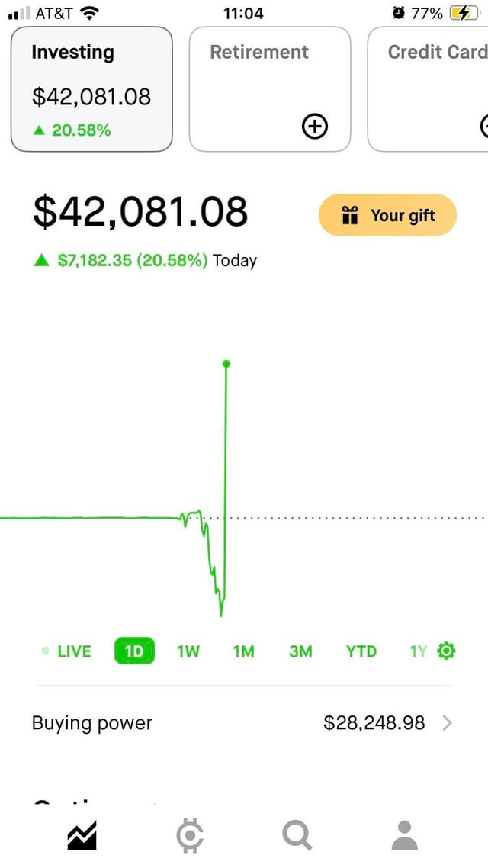This screenshot has width=488, height=868.
Task: Tap the chart's latest price point
Action: coord(226,364)
